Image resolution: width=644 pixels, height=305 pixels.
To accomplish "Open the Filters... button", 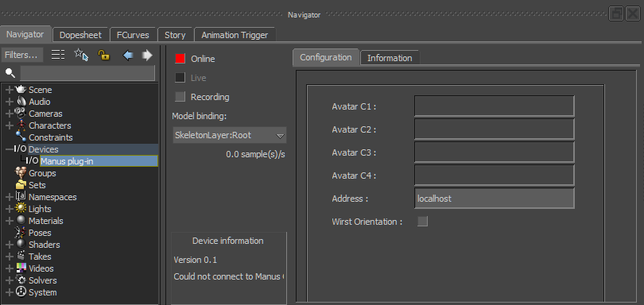I will point(23,55).
